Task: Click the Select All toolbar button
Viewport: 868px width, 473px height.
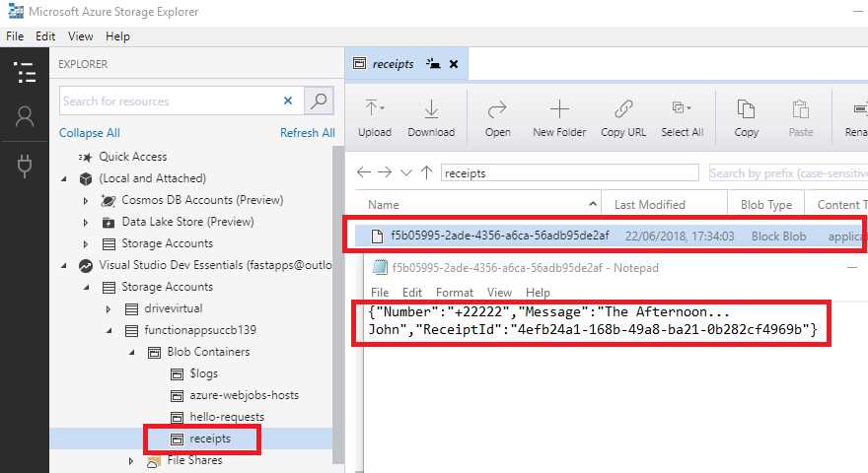Action: [682, 118]
